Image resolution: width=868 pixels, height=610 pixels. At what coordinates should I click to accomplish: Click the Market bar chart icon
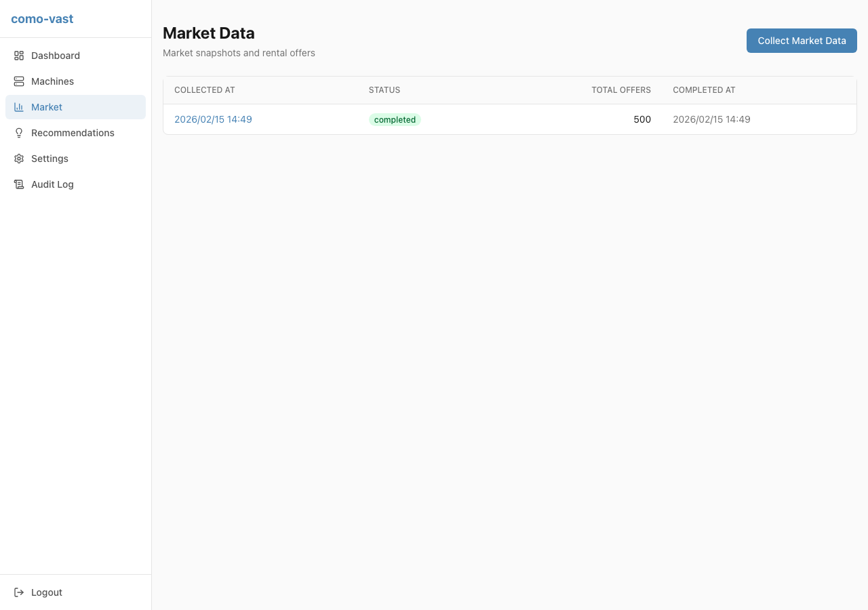tap(19, 107)
